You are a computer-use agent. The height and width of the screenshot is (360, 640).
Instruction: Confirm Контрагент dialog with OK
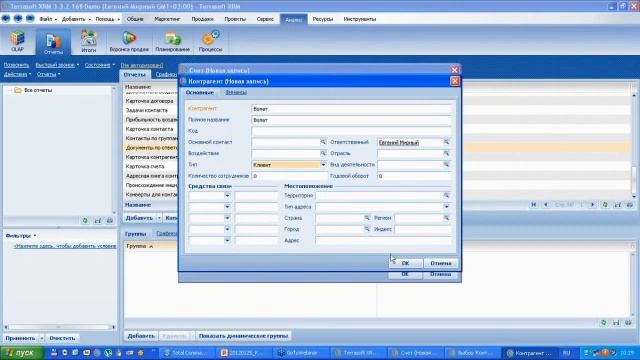pos(405,263)
